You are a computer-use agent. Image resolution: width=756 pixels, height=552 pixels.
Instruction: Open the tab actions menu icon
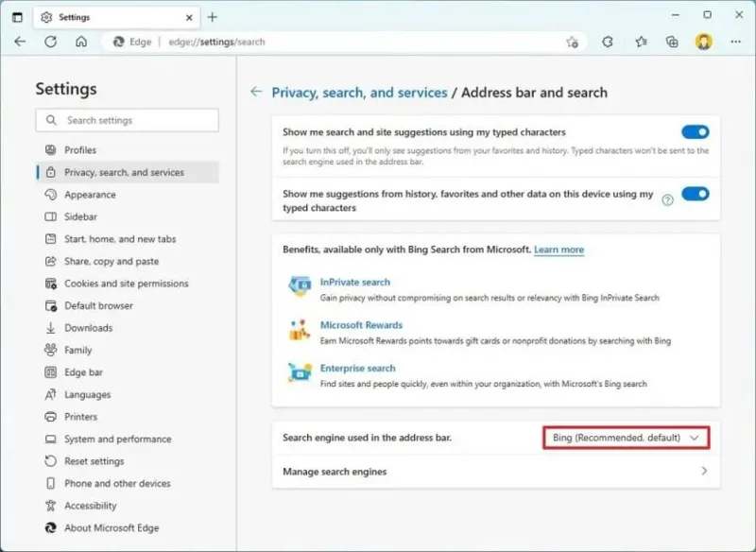(17, 17)
